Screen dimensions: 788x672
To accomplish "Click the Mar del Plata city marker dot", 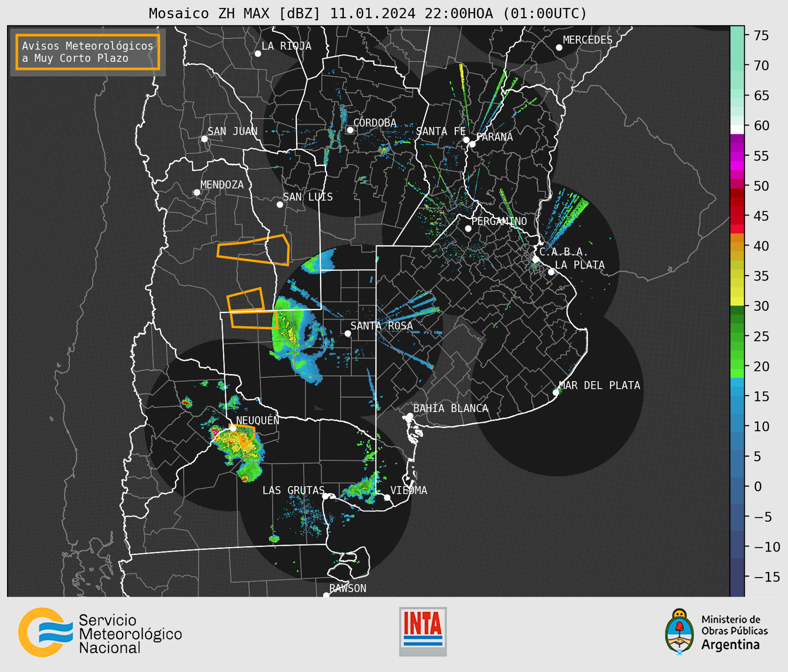I will coord(556,393).
